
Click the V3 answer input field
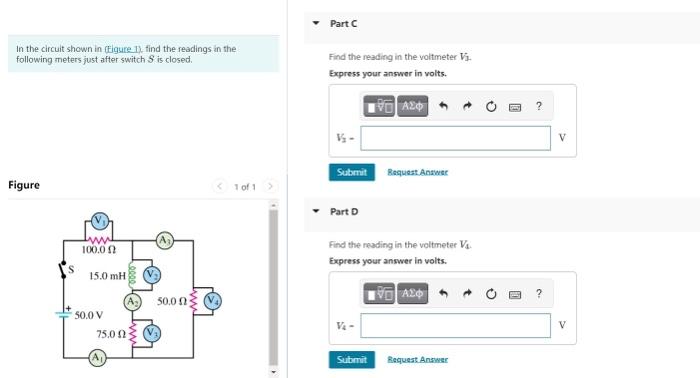click(455, 138)
